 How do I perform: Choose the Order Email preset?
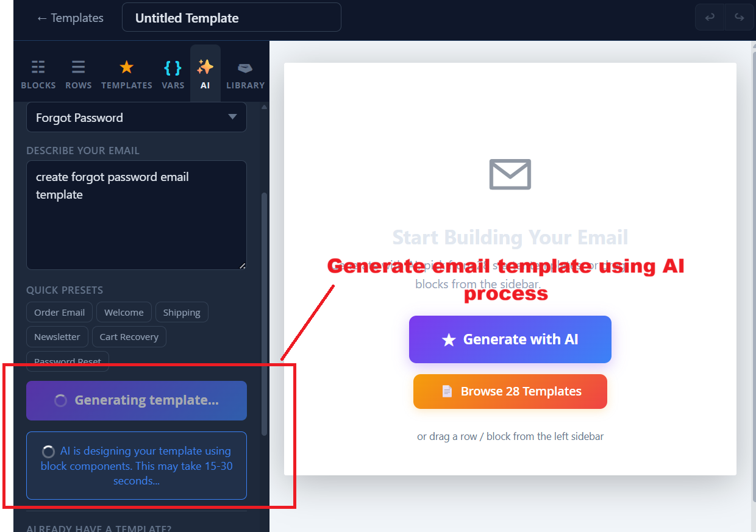point(59,312)
